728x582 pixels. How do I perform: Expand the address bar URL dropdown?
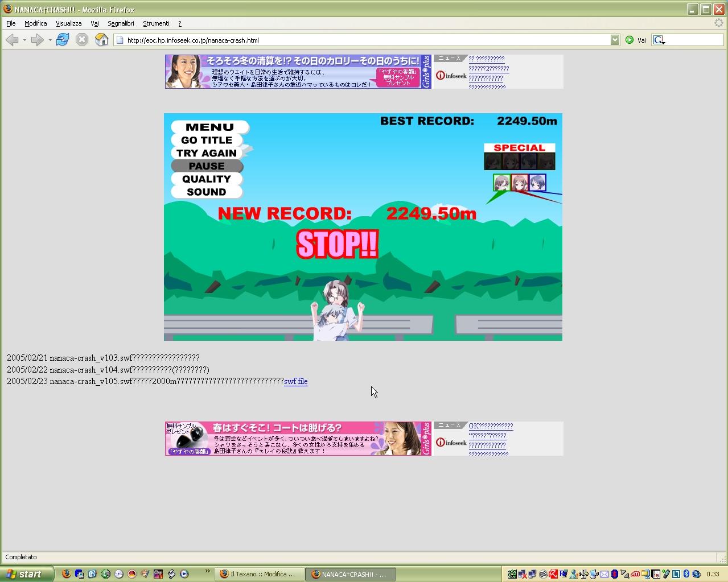tap(615, 40)
